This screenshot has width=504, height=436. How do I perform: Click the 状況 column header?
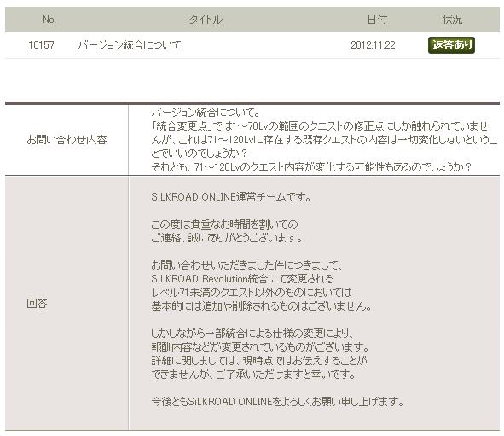[x=452, y=20]
